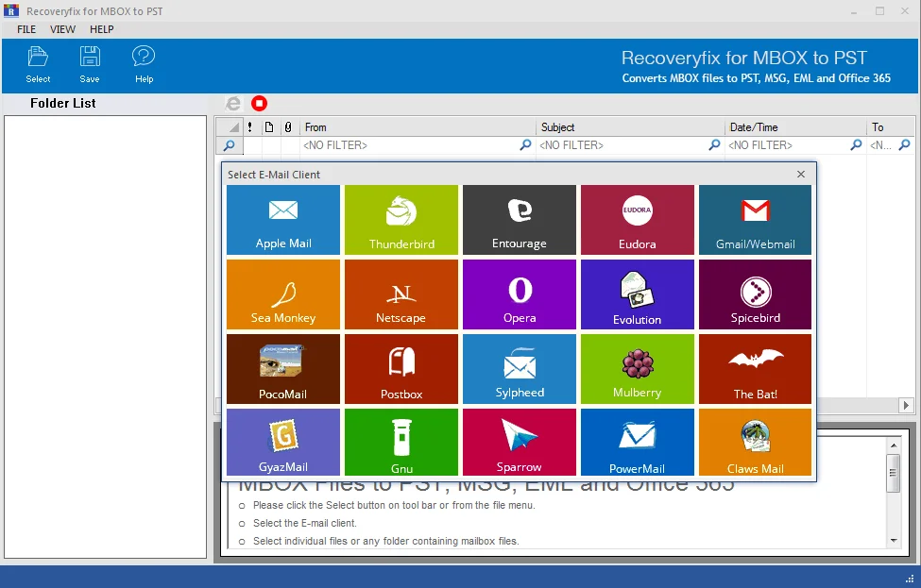Sort by the To column header
This screenshot has width=921, height=588.
[x=891, y=127]
